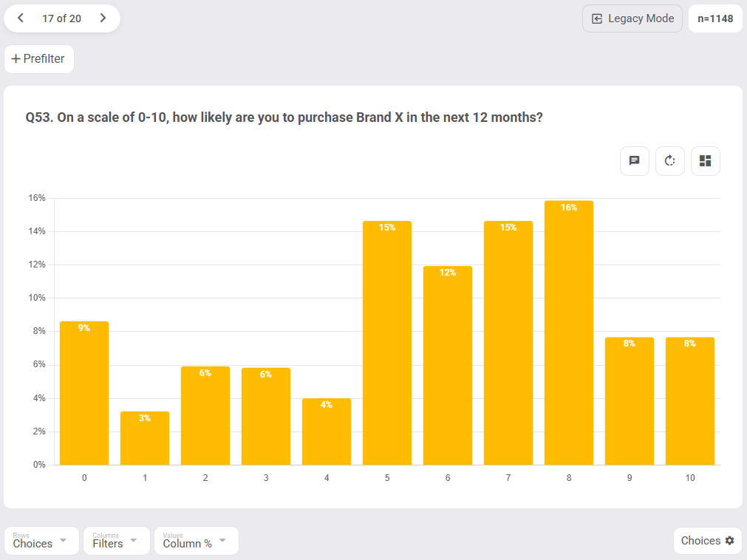Go to the previous question arrow
The height and width of the screenshot is (560, 747).
pos(21,18)
